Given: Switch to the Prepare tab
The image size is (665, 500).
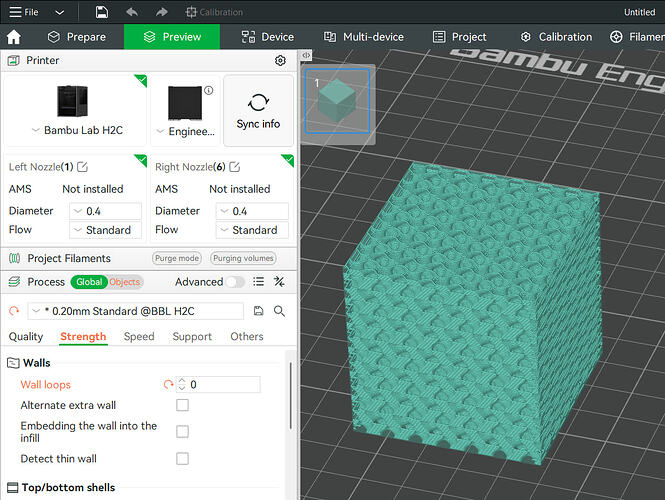Looking at the screenshot, I should click(77, 37).
